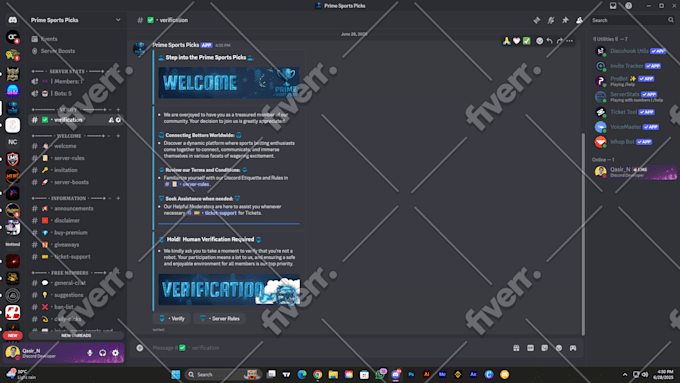Open the announcements channel

coord(76,209)
